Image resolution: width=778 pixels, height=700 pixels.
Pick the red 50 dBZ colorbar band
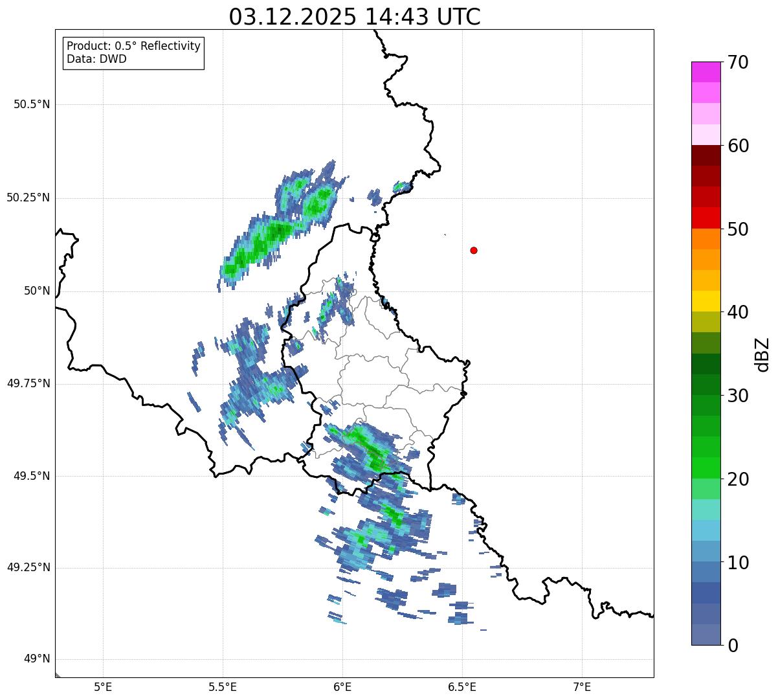point(706,218)
